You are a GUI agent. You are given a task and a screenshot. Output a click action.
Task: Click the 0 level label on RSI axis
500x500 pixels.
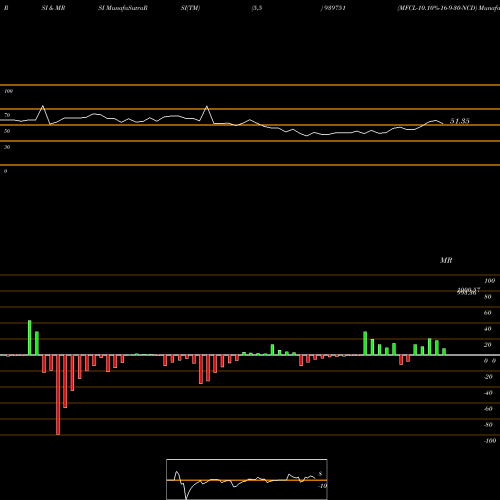(5, 171)
